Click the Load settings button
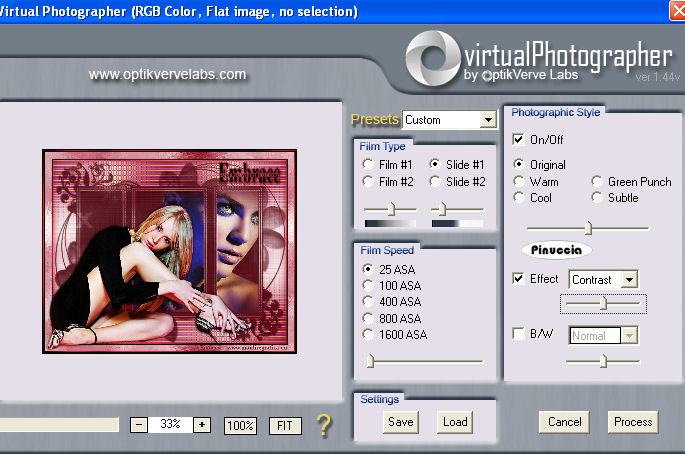This screenshot has height=454, width=685. pyautogui.click(x=455, y=422)
